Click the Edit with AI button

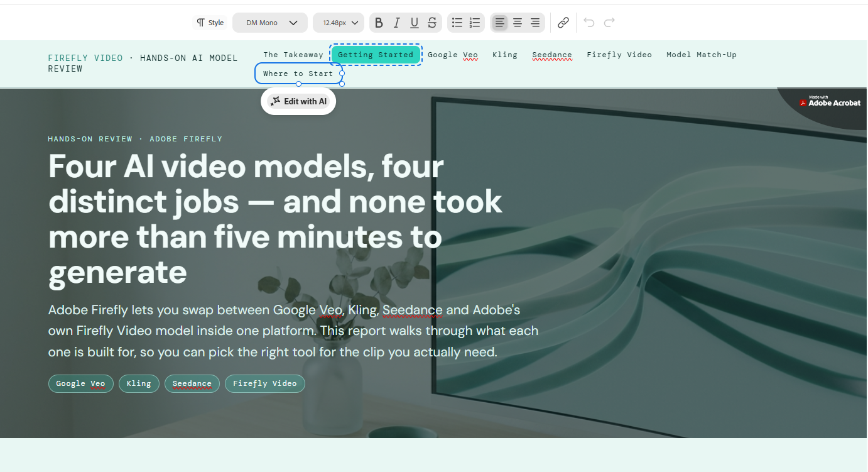(298, 101)
